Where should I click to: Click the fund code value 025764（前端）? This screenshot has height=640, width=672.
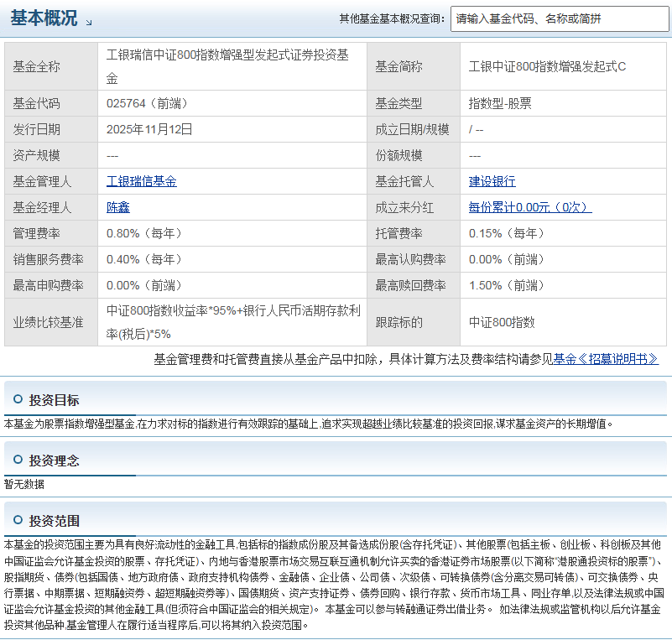coord(147,103)
